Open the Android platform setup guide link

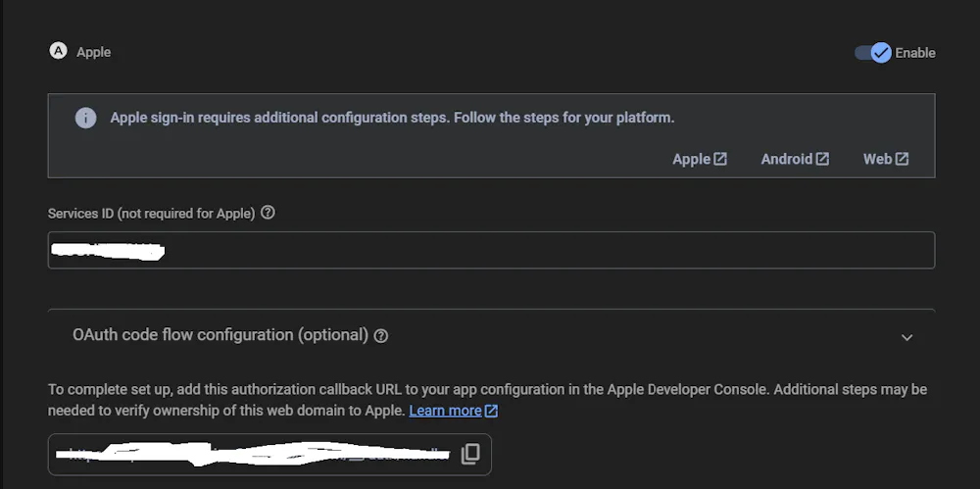click(795, 159)
